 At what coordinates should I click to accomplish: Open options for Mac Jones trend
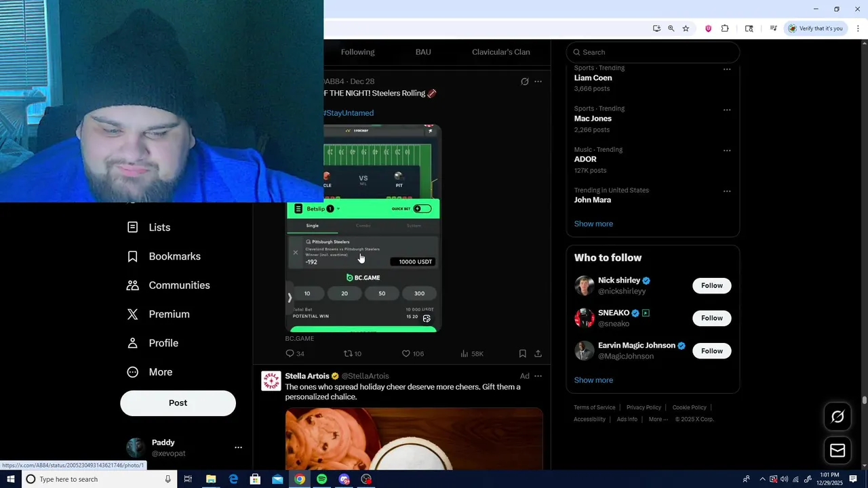[x=727, y=110]
